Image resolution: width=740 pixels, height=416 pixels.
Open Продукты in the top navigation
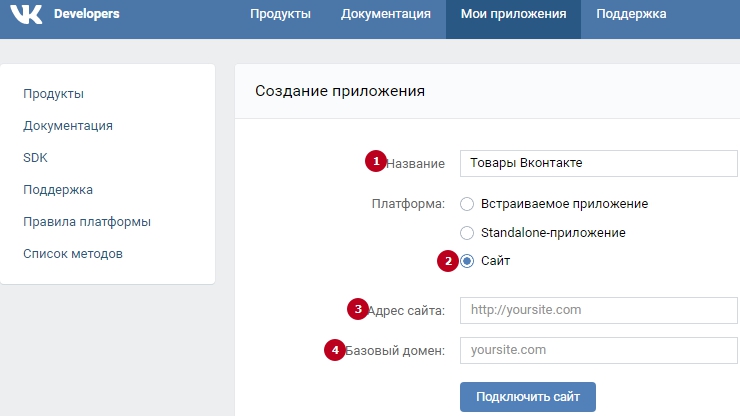pyautogui.click(x=280, y=14)
